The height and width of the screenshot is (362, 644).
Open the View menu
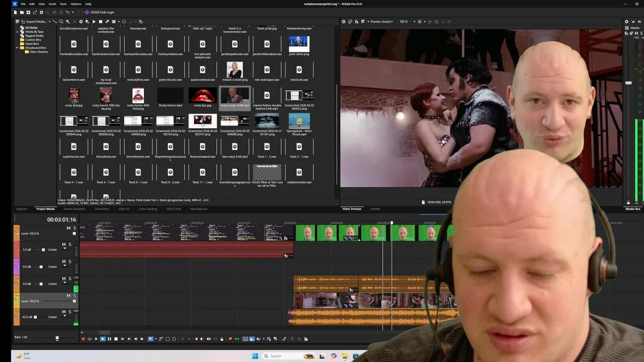click(x=41, y=4)
